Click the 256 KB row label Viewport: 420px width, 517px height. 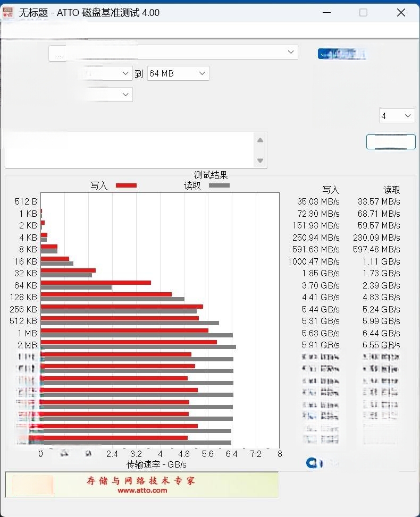click(23, 309)
